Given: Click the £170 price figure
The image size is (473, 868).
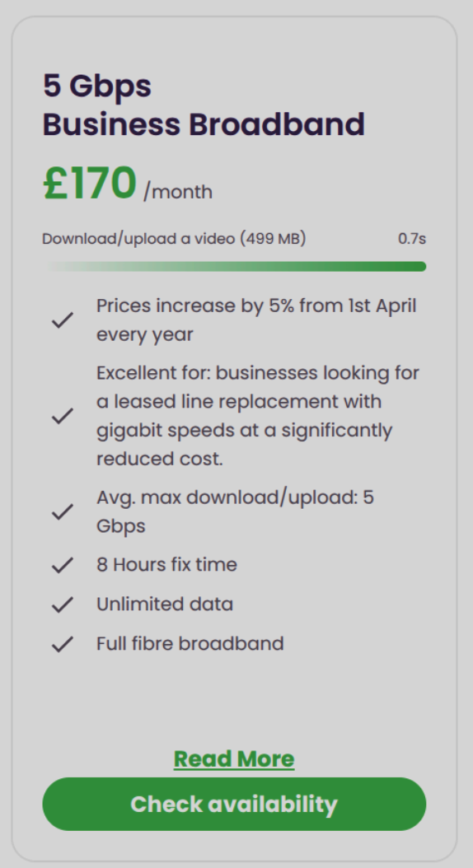Looking at the screenshot, I should coord(89,183).
